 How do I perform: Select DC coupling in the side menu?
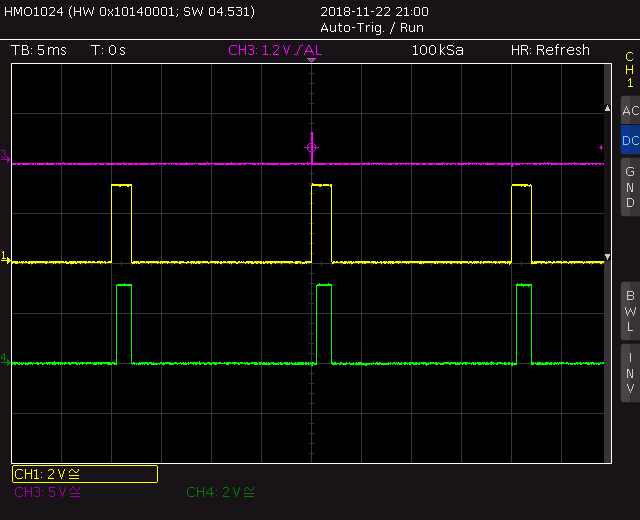630,141
